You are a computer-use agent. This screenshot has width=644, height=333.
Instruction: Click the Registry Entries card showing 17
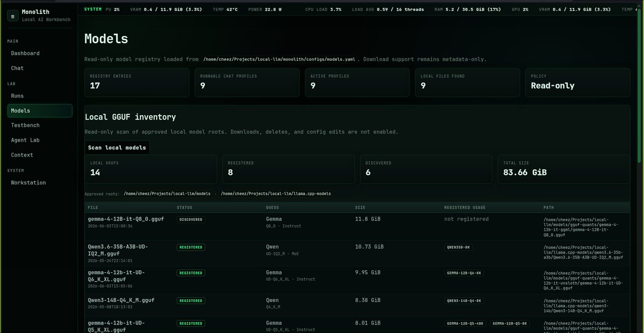(x=137, y=82)
